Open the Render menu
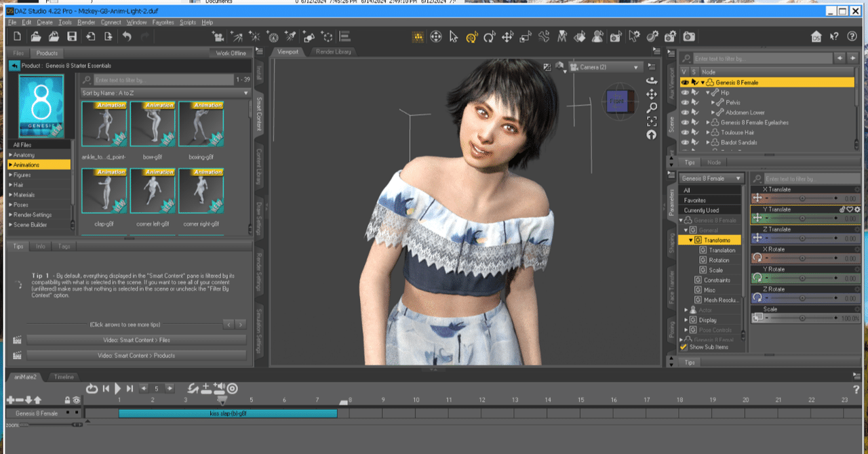This screenshot has width=868, height=454. pyautogui.click(x=86, y=22)
